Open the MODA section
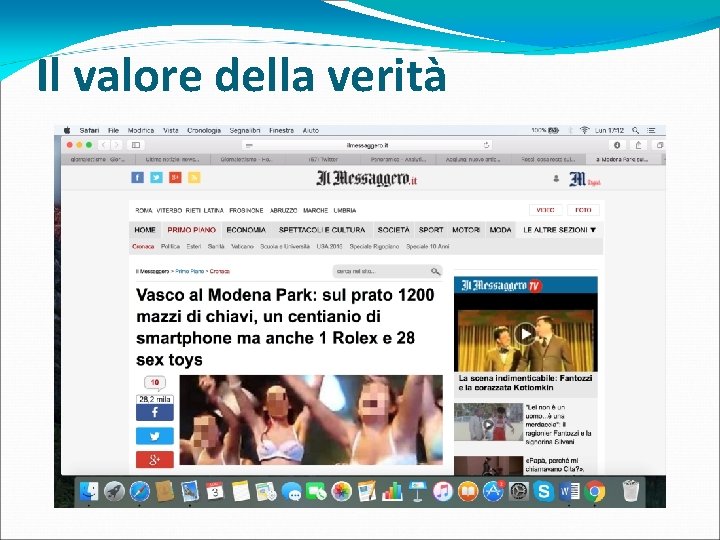 tap(501, 230)
